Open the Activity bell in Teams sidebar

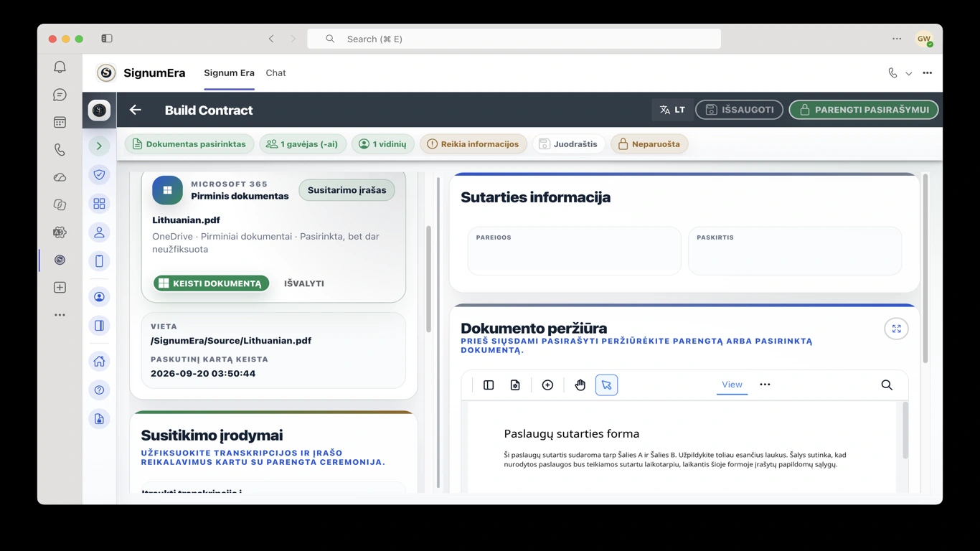tap(60, 67)
